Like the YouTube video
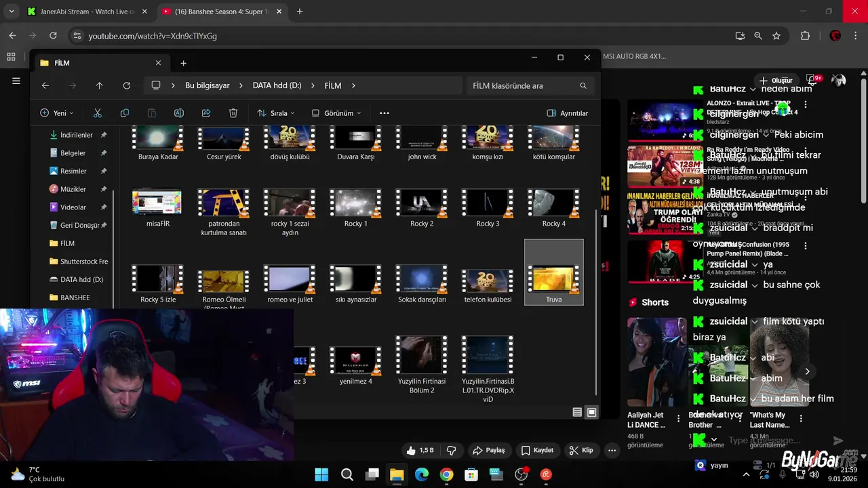Image resolution: width=868 pixels, height=488 pixels. (x=420, y=450)
